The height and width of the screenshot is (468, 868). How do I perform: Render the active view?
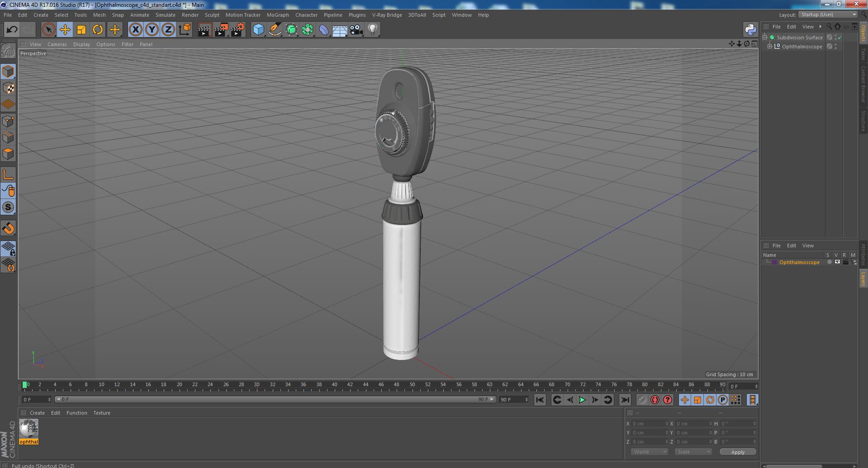pos(204,30)
